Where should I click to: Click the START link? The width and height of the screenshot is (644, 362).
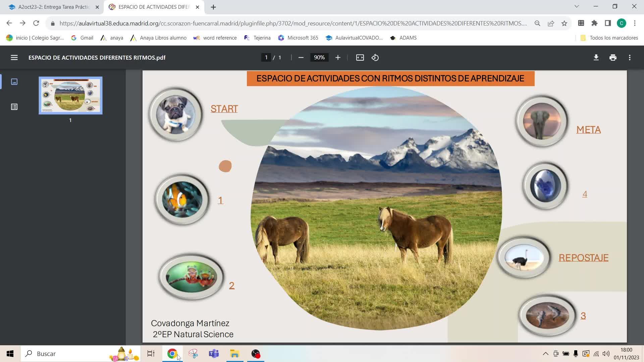[224, 109]
